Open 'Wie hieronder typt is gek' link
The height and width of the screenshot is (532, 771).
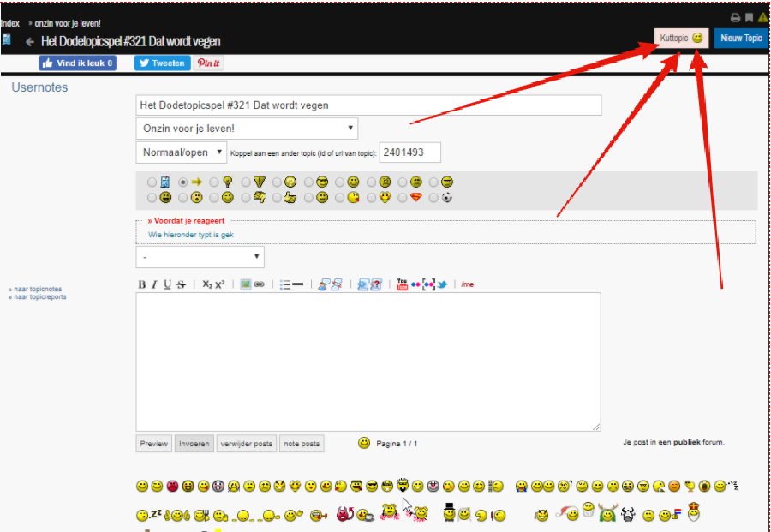191,235
